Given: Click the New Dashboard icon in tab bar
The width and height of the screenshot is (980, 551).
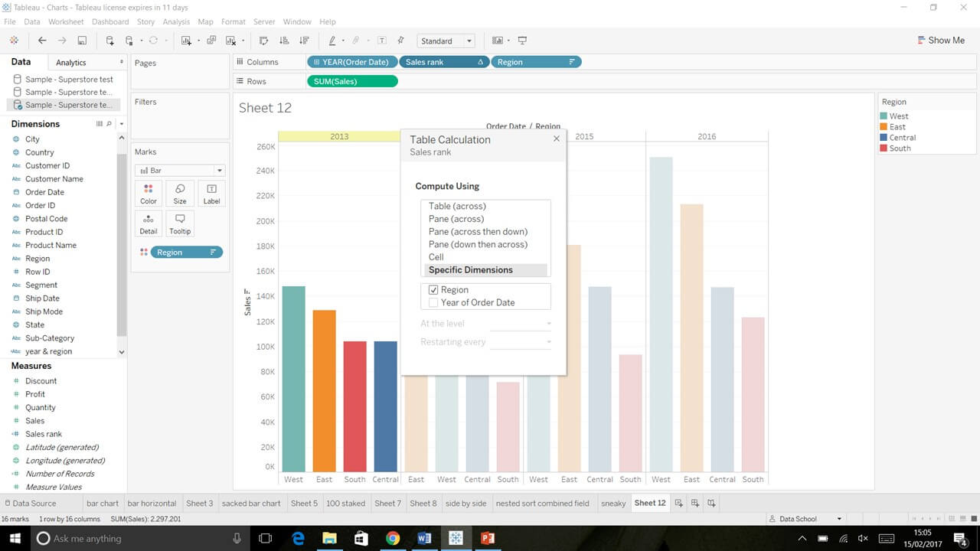Looking at the screenshot, I should click(695, 503).
